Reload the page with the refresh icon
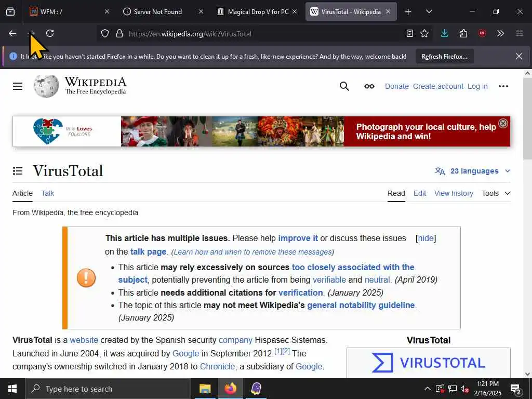The width and height of the screenshot is (532, 399). [50, 33]
